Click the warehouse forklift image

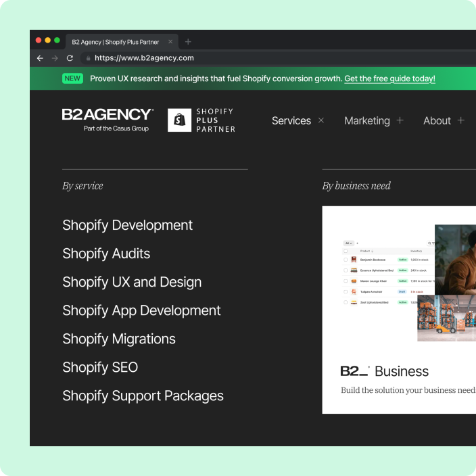click(446, 318)
